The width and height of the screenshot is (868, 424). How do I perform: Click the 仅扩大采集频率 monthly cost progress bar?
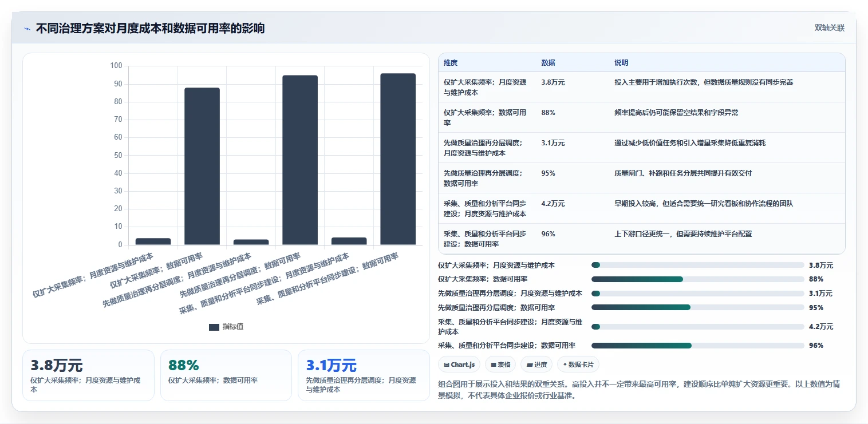tap(697, 265)
